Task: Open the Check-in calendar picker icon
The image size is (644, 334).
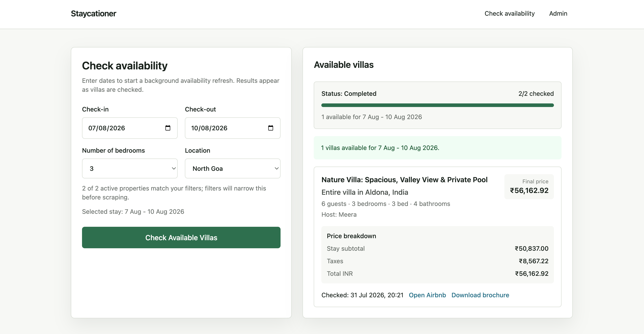Action: pos(168,128)
